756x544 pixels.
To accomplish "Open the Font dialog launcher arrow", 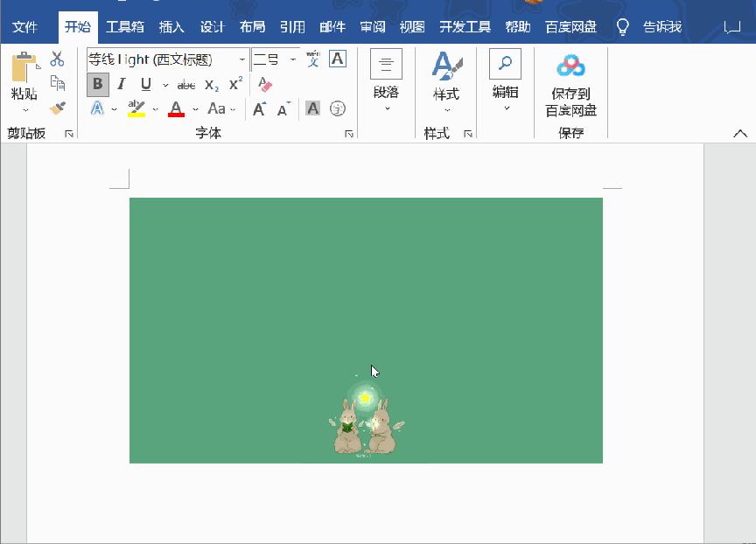I will (348, 133).
